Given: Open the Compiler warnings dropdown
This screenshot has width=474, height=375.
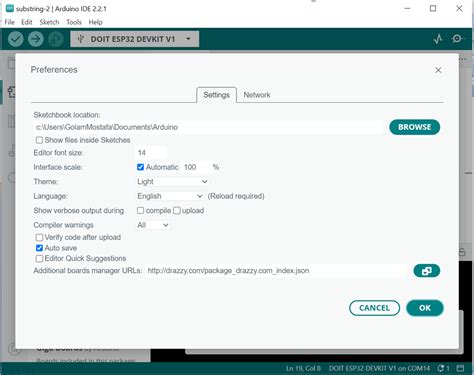Looking at the screenshot, I should pos(153,225).
